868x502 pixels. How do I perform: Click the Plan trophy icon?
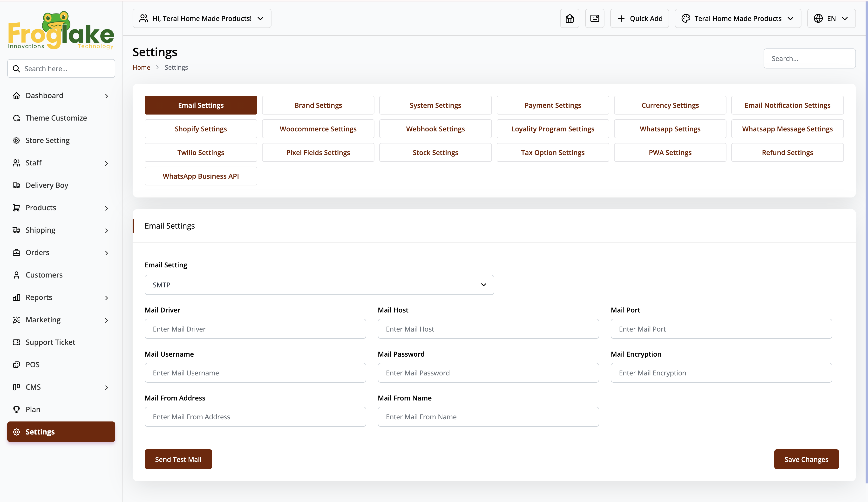tap(16, 409)
